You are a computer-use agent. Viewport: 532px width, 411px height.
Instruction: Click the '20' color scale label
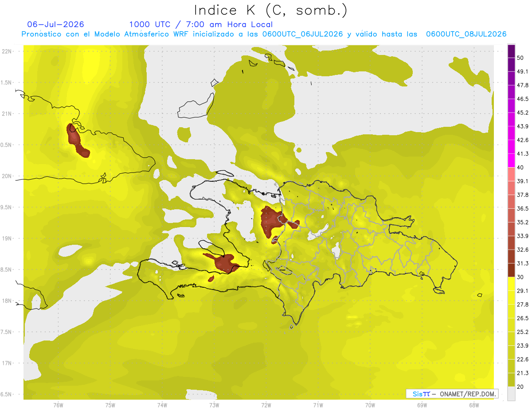tap(521, 387)
